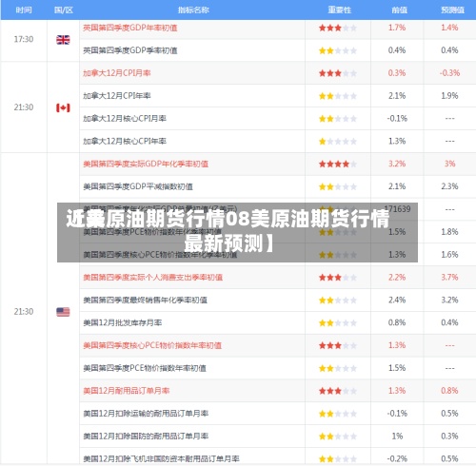Click star rating for 加拿大12月CPI年率
Viewport: 476px width, 466px height.
[338, 96]
